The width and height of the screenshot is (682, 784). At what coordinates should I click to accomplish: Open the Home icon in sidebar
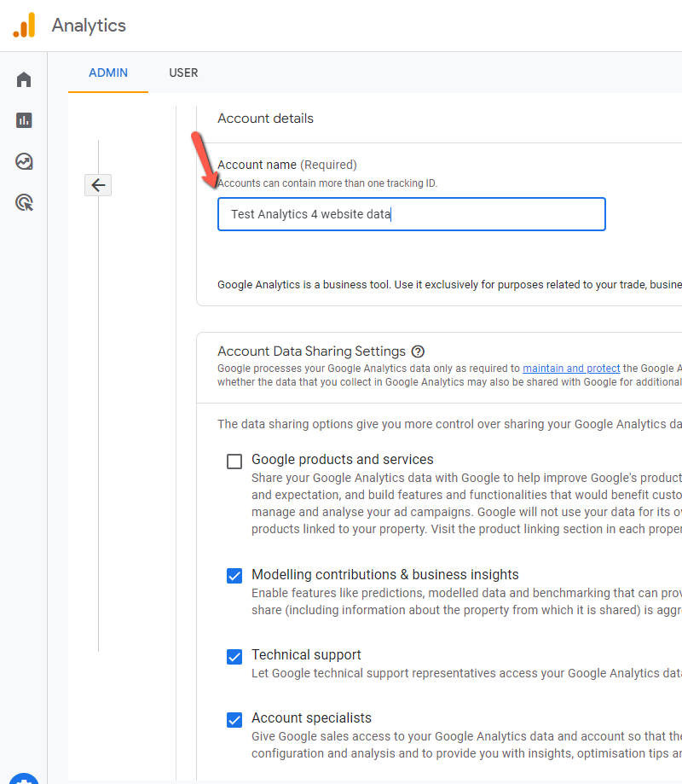click(x=24, y=79)
